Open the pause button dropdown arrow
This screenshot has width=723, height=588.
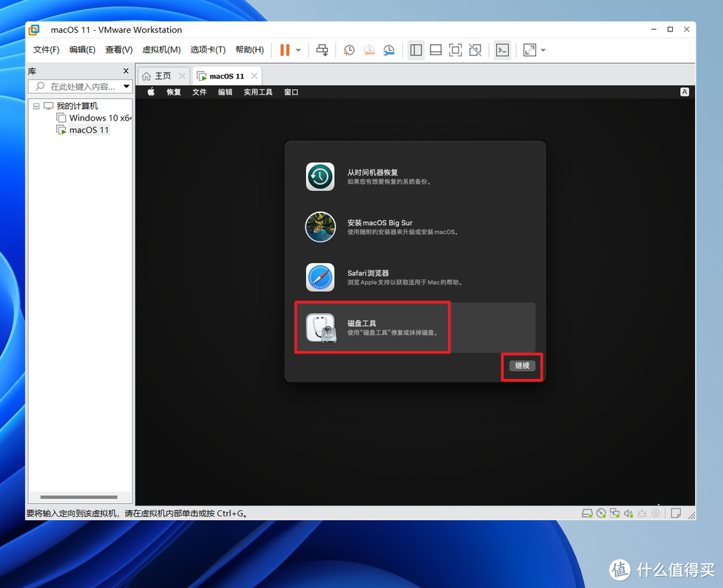coord(299,50)
